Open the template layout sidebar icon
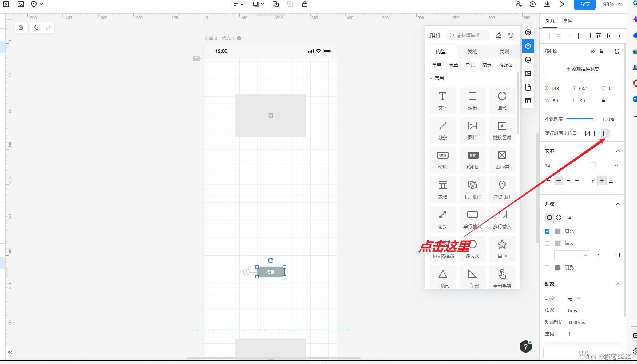Image resolution: width=637 pixels, height=364 pixels. pos(528,101)
